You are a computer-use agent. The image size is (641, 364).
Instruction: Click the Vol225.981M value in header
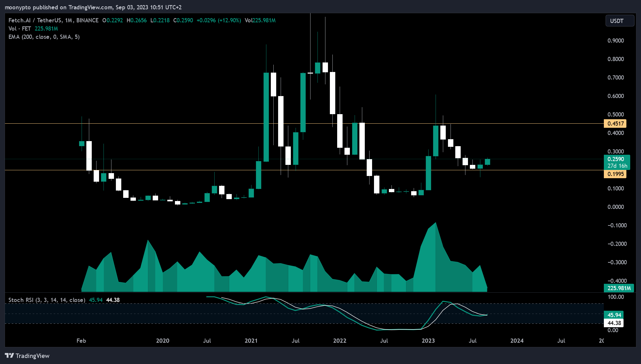[260, 20]
